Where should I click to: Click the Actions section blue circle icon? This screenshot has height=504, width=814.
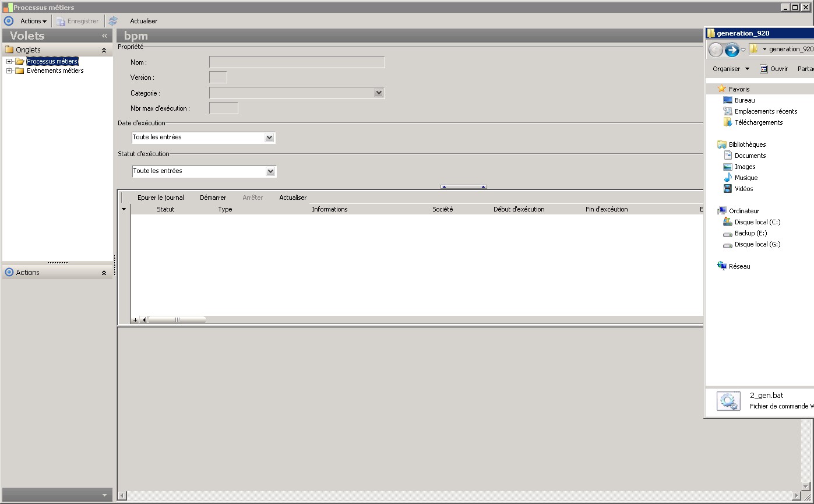[9, 272]
